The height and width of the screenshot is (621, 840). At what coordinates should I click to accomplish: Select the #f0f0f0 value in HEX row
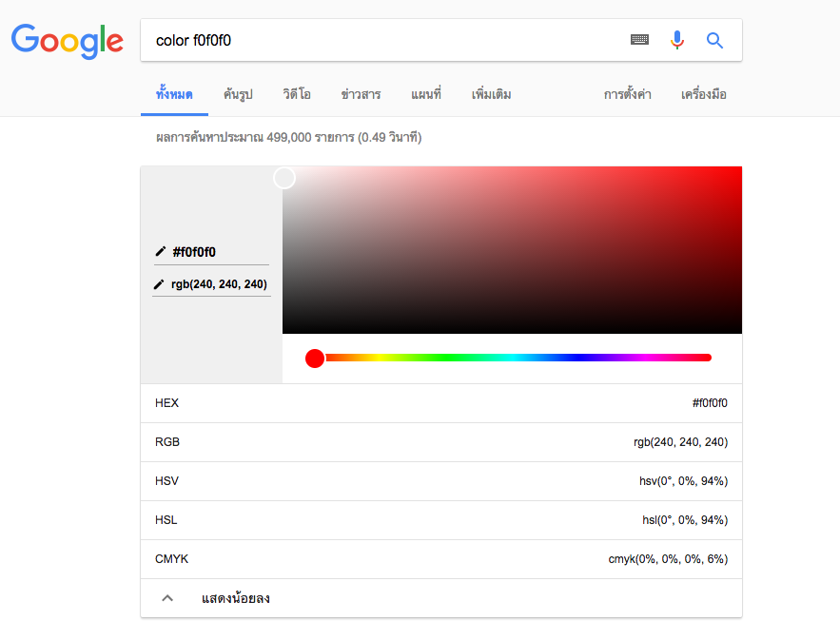pyautogui.click(x=710, y=403)
